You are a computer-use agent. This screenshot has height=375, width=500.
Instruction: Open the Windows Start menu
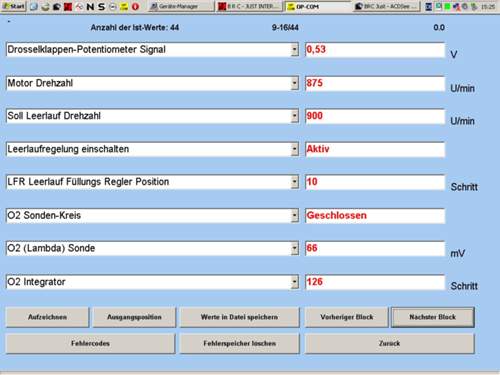tap(13, 6)
